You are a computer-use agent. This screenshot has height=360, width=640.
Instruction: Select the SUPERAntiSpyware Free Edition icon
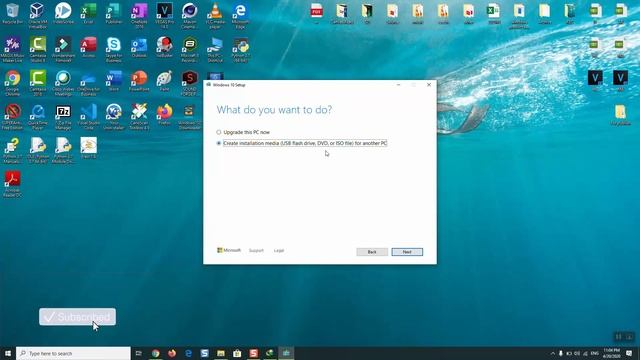point(12,117)
